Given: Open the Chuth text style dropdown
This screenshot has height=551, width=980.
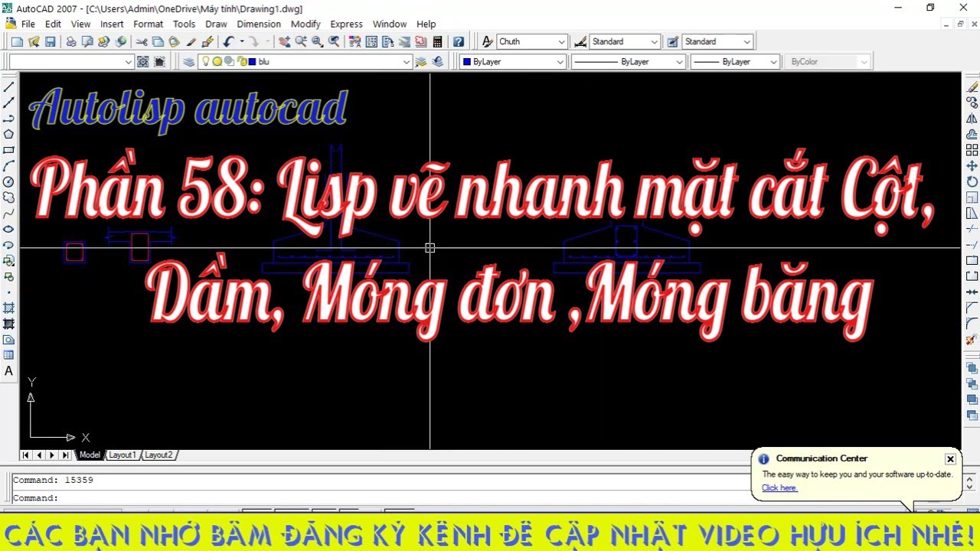Looking at the screenshot, I should 563,42.
